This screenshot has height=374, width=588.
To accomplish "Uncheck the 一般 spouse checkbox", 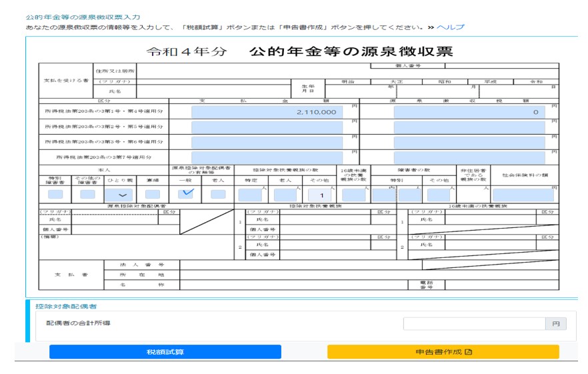I will tap(185, 193).
